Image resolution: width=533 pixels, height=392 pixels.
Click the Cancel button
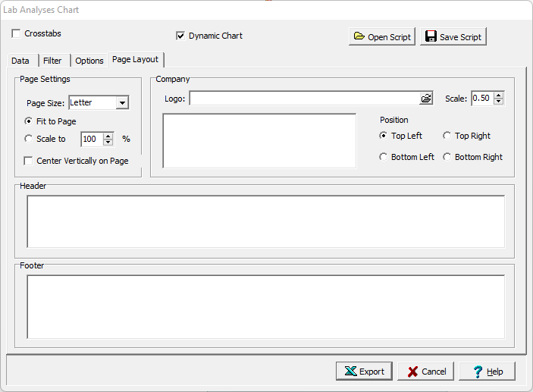tap(425, 372)
